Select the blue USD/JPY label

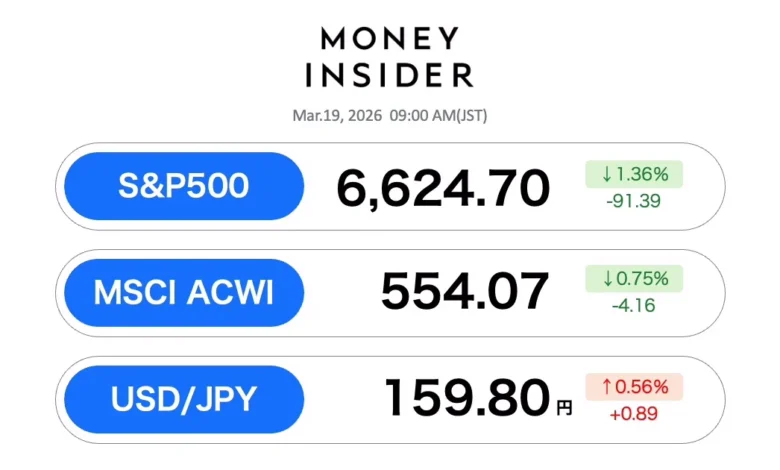tap(183, 398)
